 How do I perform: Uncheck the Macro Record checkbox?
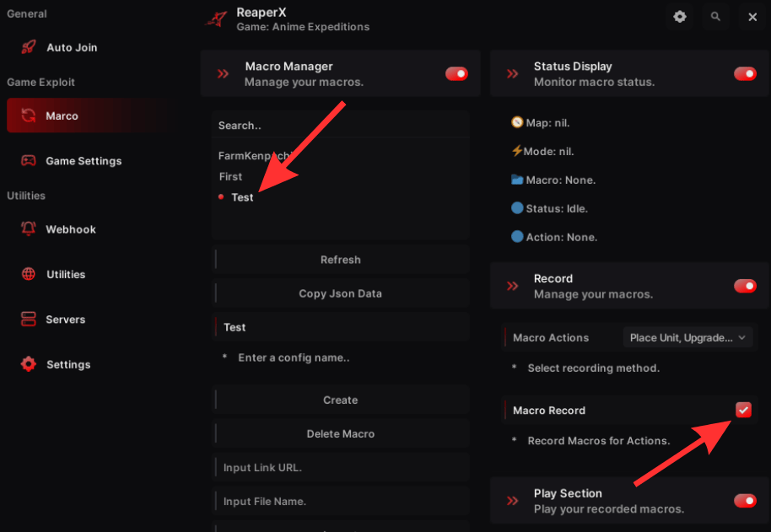[743, 410]
